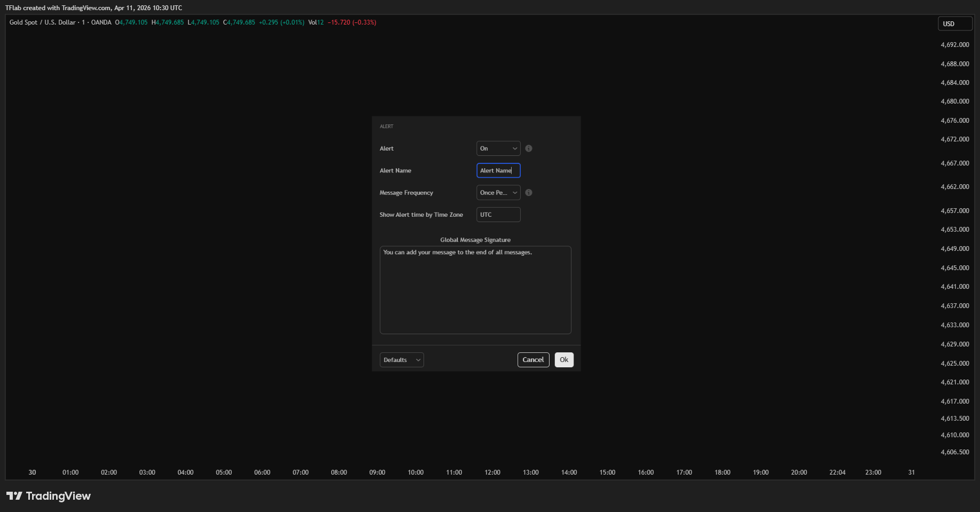Click the 4,667.000 price axis label
The width and height of the screenshot is (980, 512).
tap(955, 163)
